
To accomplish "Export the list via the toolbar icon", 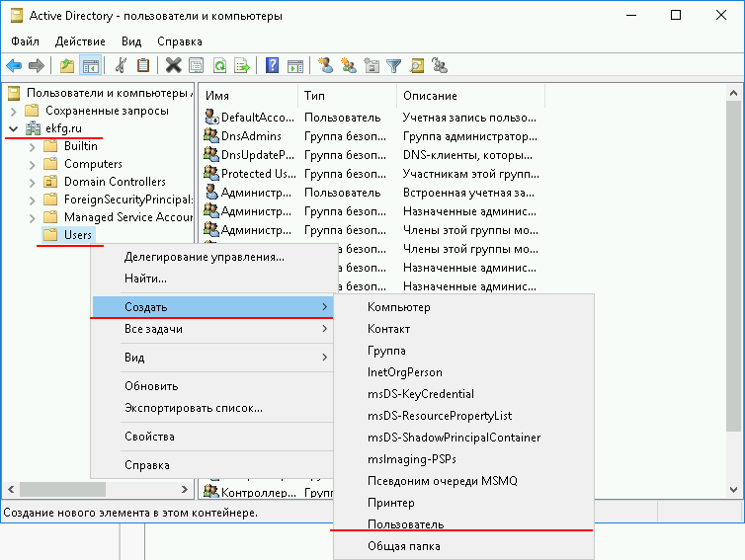I will (242, 65).
